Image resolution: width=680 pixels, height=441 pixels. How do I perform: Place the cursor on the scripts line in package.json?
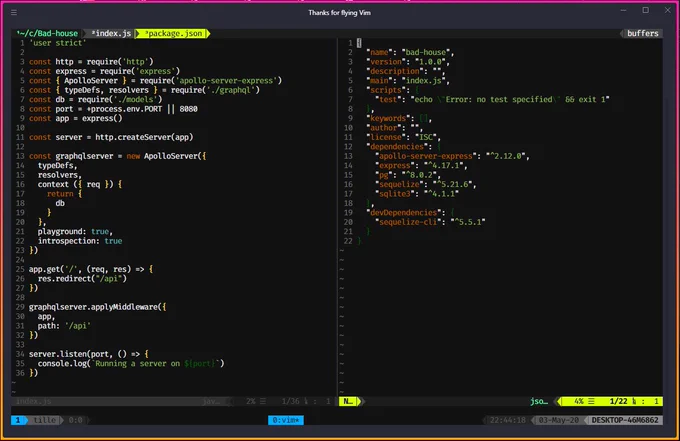click(x=392, y=90)
